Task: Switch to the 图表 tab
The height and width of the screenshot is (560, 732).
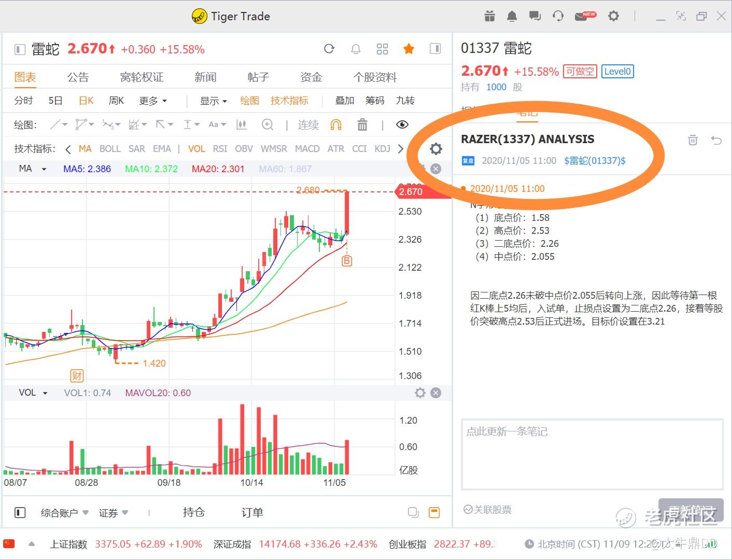Action: [x=25, y=77]
